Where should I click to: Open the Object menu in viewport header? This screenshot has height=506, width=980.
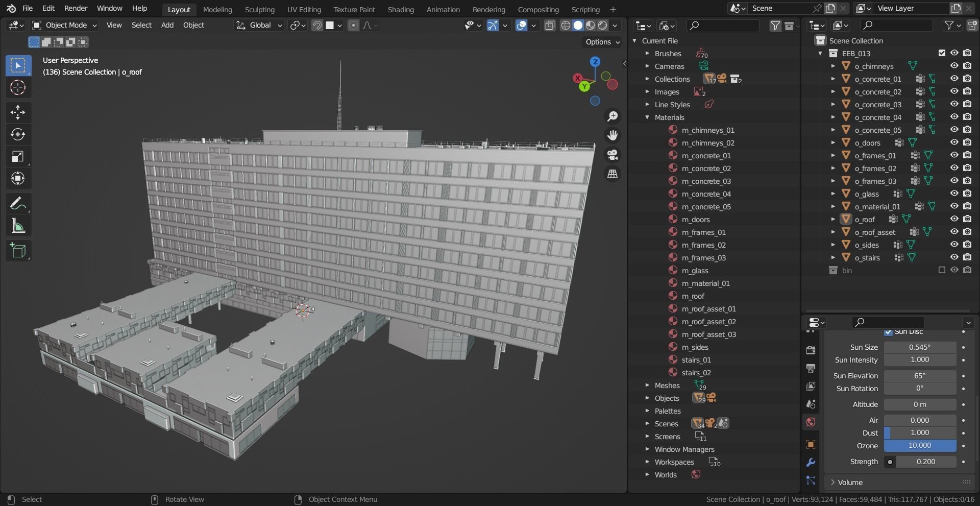pyautogui.click(x=193, y=25)
